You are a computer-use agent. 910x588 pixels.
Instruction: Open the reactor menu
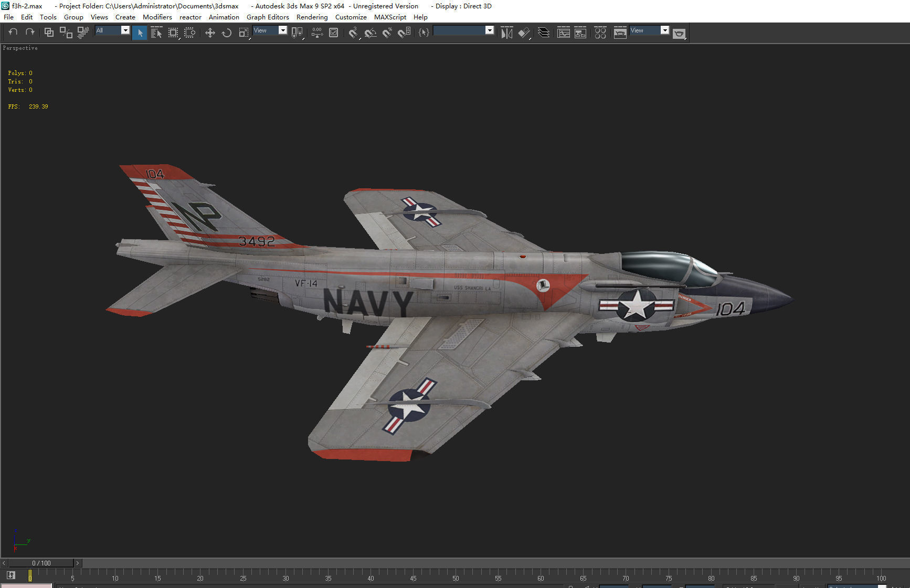(x=191, y=17)
